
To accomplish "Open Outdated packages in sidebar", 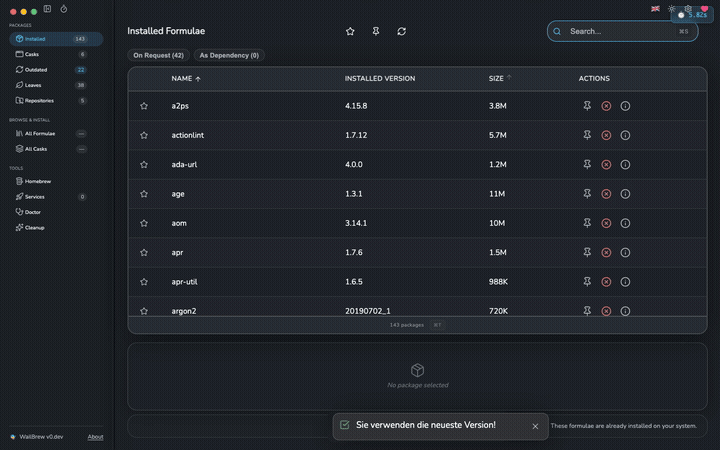I will 56,70.
